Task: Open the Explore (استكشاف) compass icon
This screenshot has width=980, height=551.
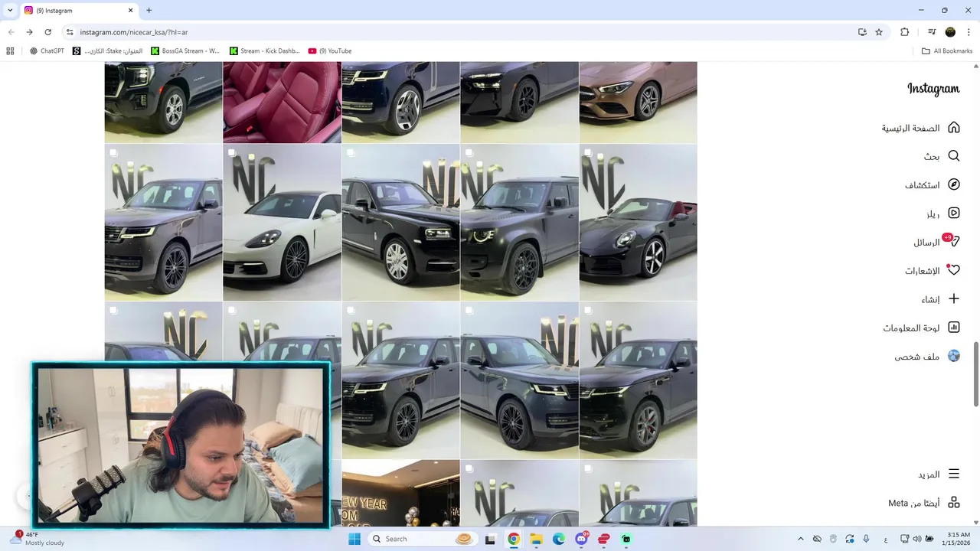Action: [953, 184]
